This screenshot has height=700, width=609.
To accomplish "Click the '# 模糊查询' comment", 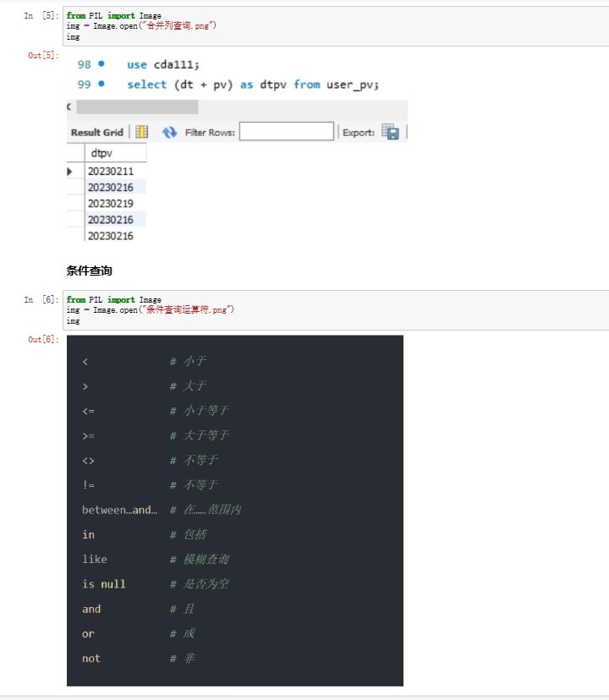I will tap(200, 559).
